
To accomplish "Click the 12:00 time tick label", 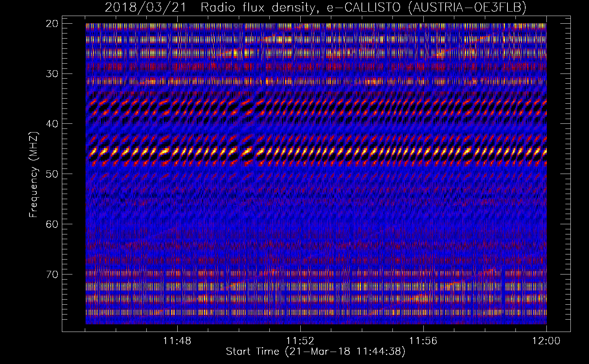I will pos(546,341).
